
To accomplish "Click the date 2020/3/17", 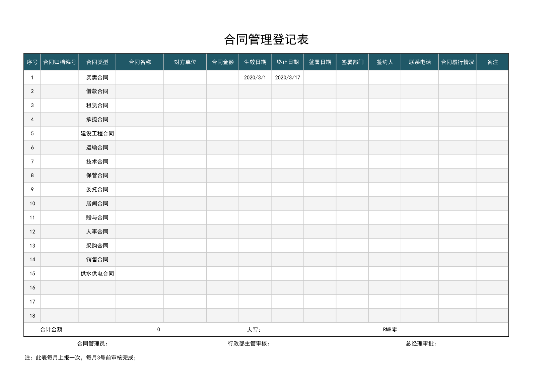I will (x=288, y=77).
